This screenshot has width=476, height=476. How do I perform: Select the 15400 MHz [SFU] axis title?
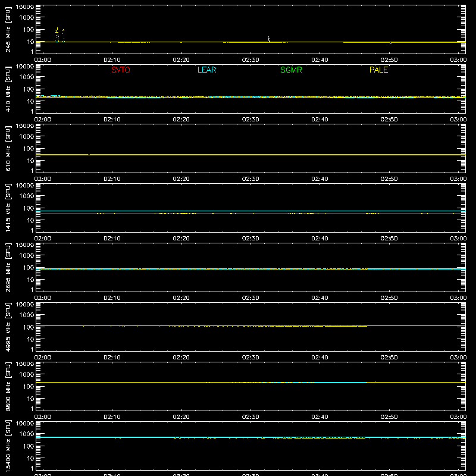pos(8,446)
